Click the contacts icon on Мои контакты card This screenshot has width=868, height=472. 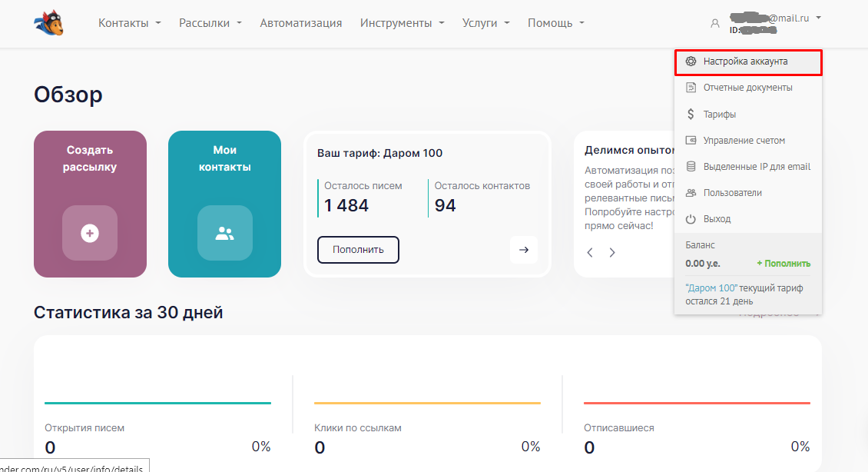tap(225, 233)
